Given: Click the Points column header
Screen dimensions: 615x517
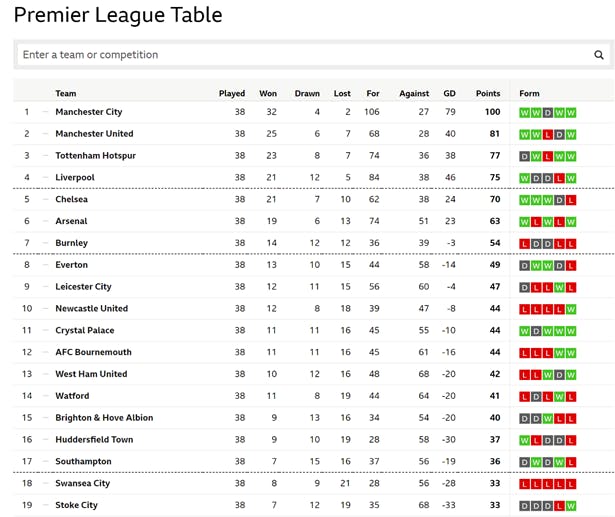Looking at the screenshot, I should coord(488,94).
